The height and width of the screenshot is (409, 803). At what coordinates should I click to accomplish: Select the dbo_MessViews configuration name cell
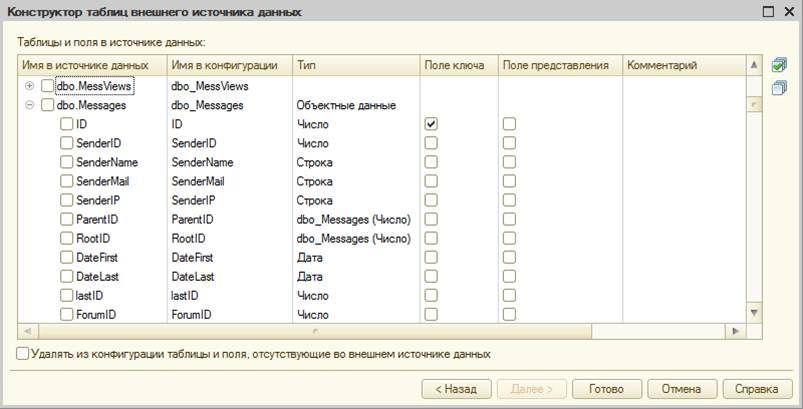coord(230,86)
